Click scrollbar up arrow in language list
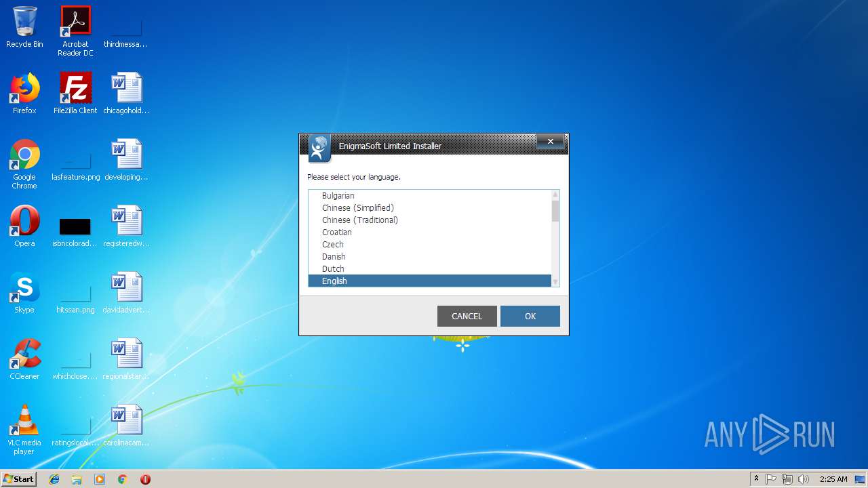Screen dimensions: 868x488 pos(555,195)
